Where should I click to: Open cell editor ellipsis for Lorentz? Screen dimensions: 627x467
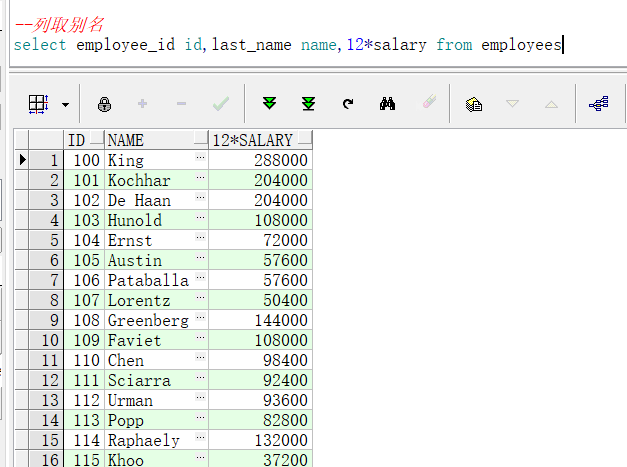coord(201,297)
